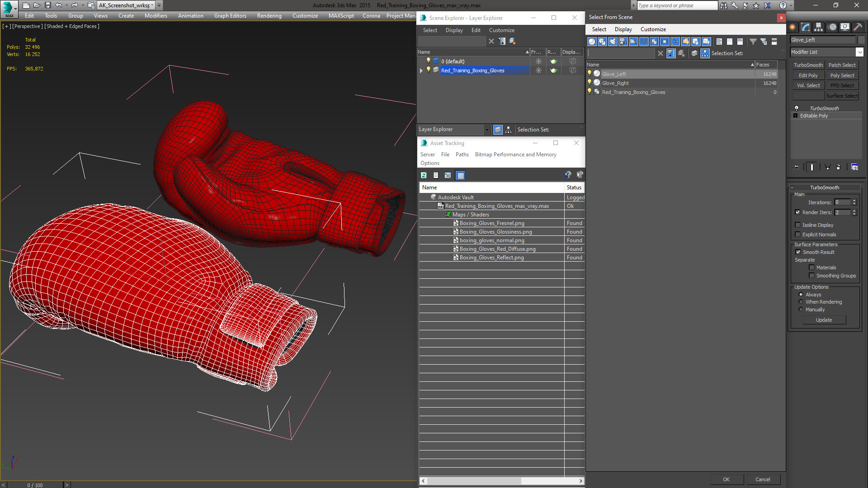The image size is (868, 488).
Task: Click the funnel filter icon in Select From Scene
Action: coord(753,42)
